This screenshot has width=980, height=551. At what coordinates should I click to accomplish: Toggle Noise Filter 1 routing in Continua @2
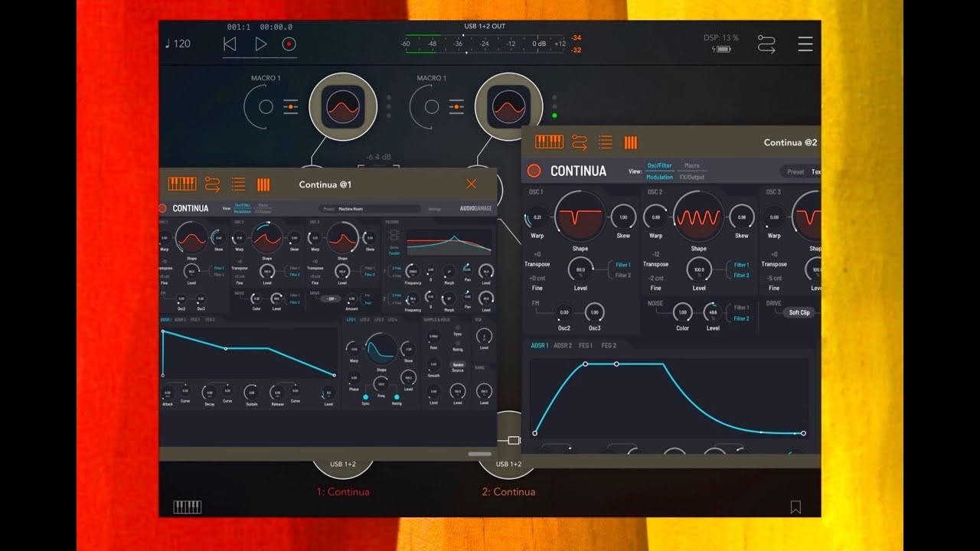pos(741,308)
